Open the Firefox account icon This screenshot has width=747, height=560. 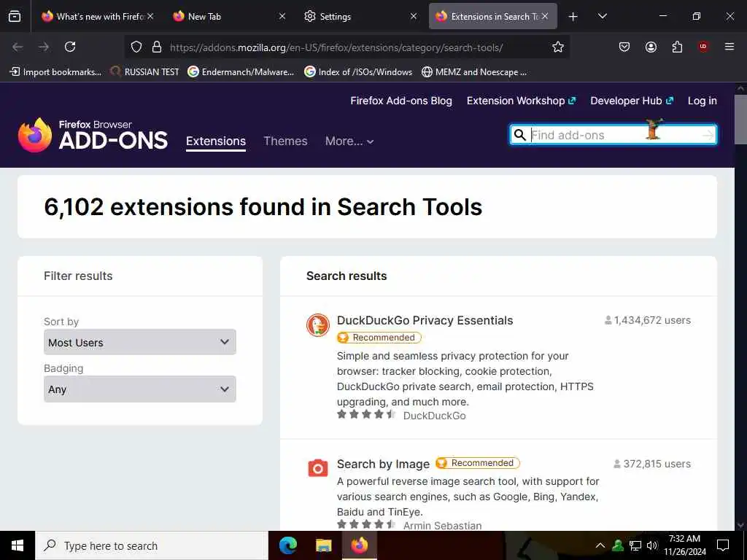(x=651, y=47)
